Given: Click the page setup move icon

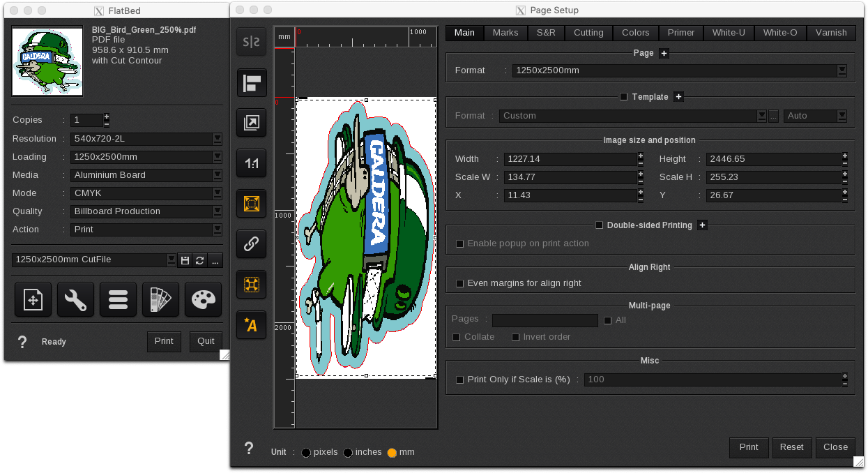Looking at the screenshot, I should coord(33,300).
